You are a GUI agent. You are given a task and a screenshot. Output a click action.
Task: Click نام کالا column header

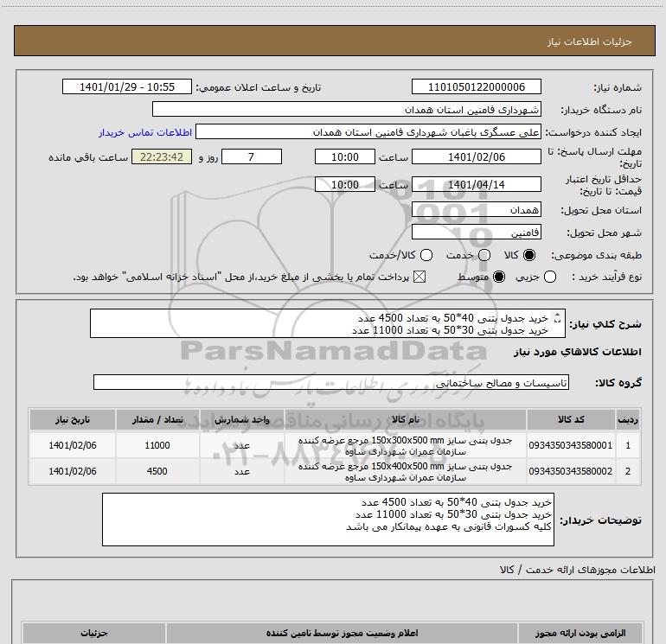tap(405, 419)
